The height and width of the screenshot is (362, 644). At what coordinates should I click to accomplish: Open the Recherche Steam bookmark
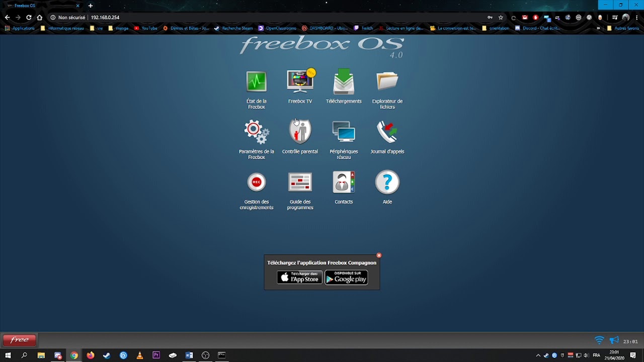pyautogui.click(x=233, y=28)
